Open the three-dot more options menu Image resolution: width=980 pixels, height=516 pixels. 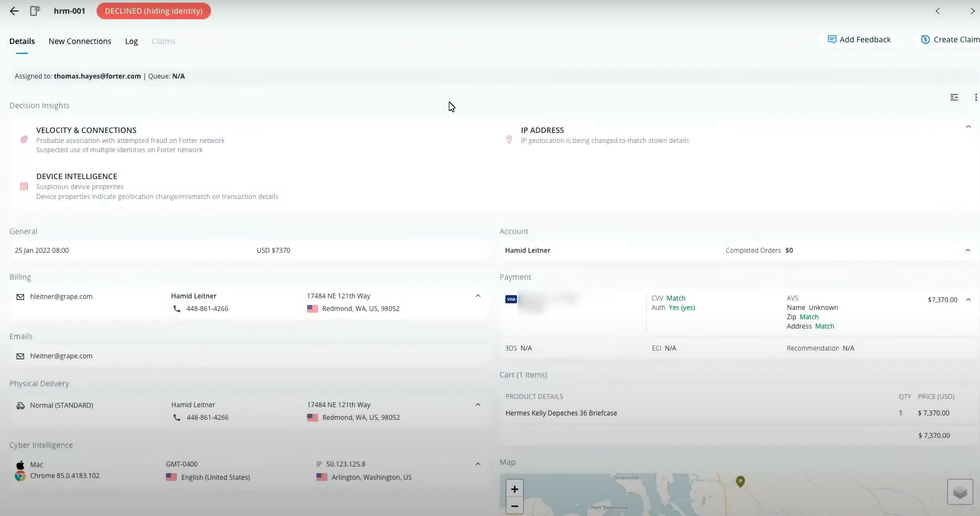[x=976, y=97]
